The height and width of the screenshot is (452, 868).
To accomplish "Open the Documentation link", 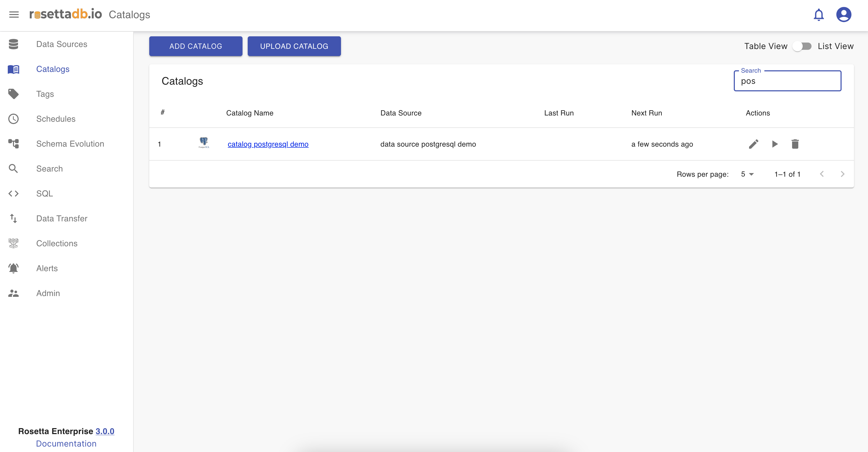I will point(66,444).
